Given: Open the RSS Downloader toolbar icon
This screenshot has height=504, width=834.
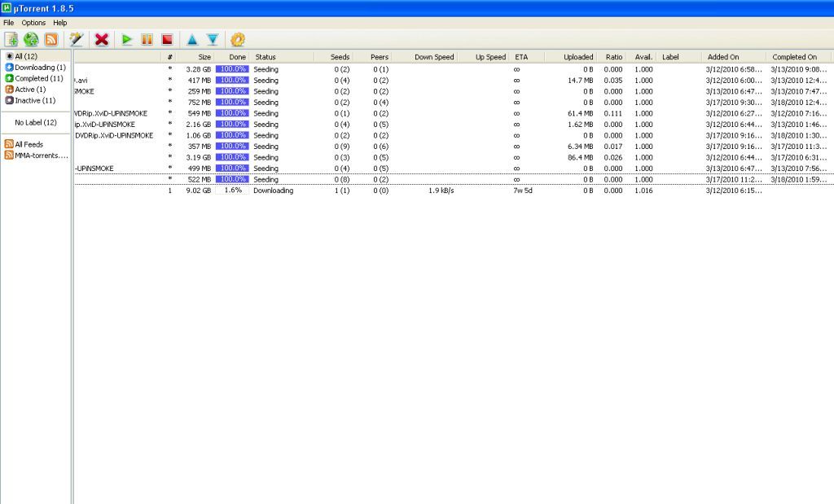Looking at the screenshot, I should coord(51,39).
